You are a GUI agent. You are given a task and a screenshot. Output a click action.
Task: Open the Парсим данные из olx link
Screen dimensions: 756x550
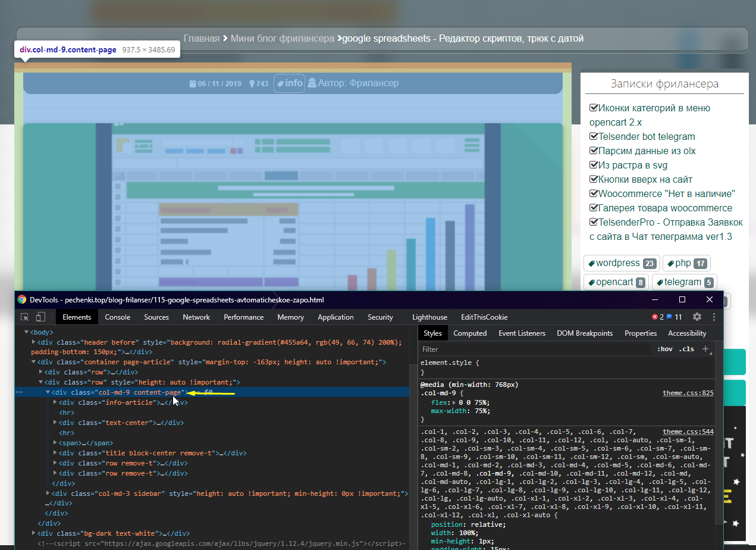coord(647,151)
